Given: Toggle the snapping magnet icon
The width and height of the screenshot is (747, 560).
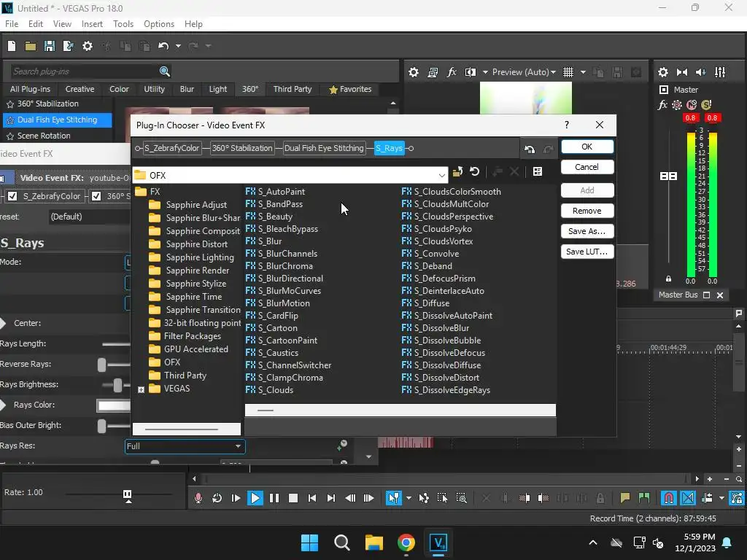Looking at the screenshot, I should tap(669, 498).
